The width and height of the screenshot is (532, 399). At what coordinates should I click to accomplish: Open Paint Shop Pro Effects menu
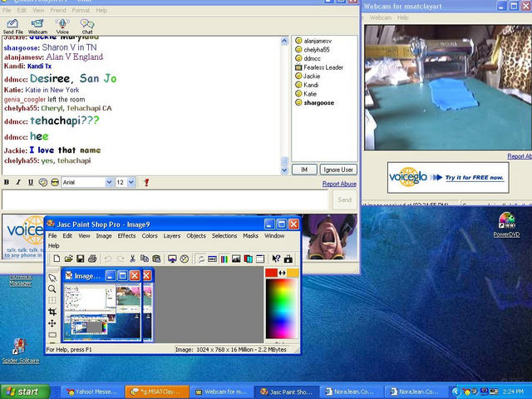point(126,235)
